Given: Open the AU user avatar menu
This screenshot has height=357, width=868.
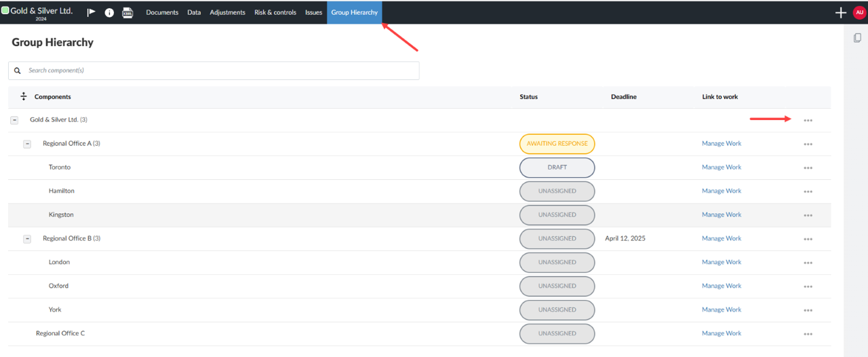Looking at the screenshot, I should click(859, 12).
